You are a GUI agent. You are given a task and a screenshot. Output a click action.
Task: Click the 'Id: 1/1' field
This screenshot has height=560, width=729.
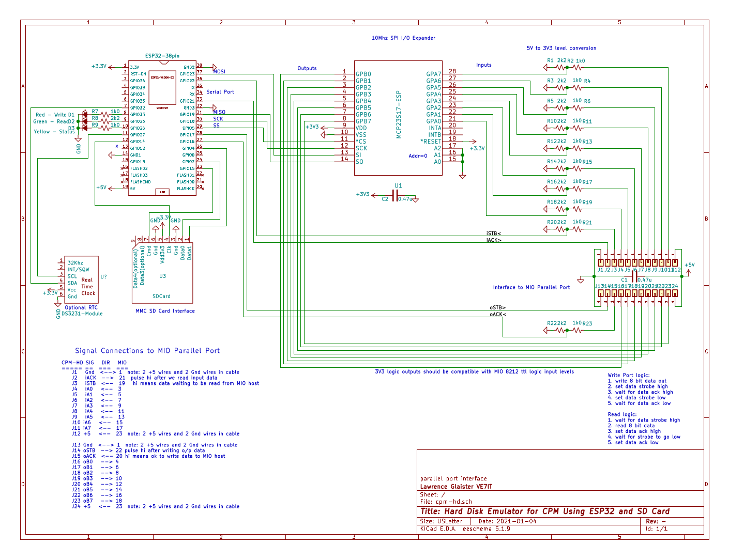657,528
